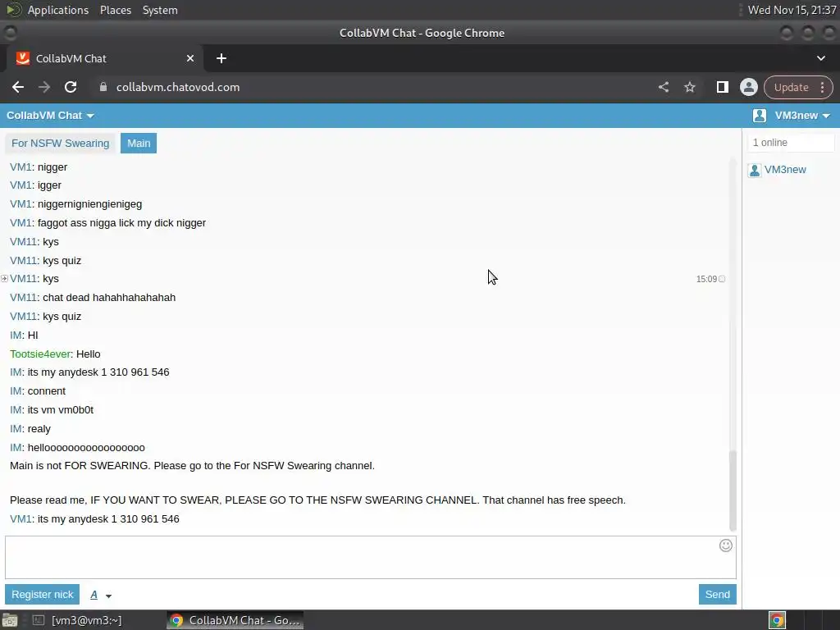The image size is (840, 630).
Task: Reload the CollabVM chat page
Action: click(71, 87)
